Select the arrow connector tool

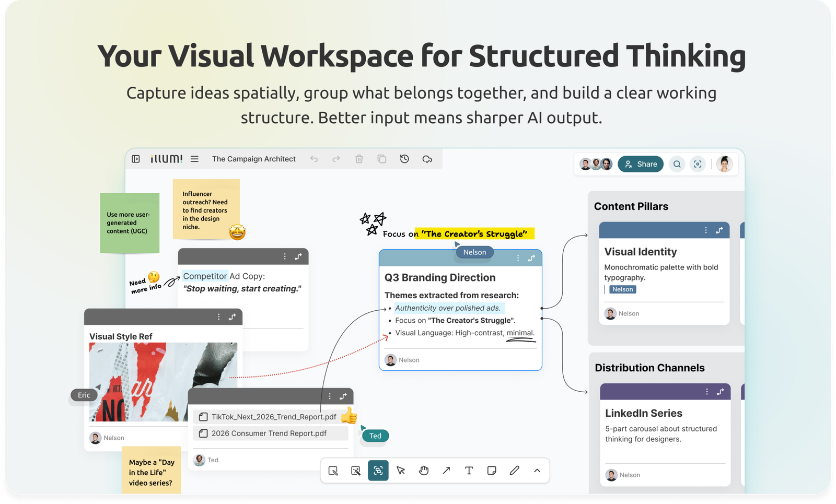pos(446,471)
